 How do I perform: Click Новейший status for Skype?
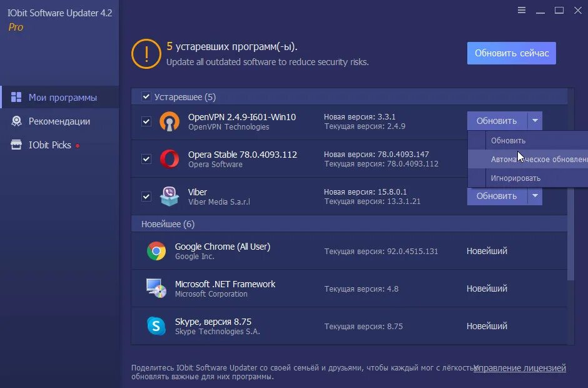[487, 326]
